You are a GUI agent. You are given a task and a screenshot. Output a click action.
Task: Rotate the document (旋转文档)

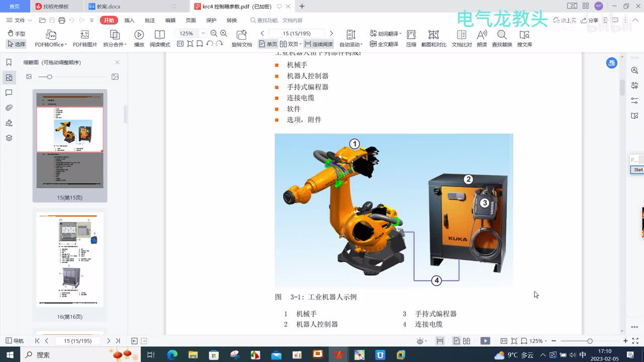coord(242,39)
